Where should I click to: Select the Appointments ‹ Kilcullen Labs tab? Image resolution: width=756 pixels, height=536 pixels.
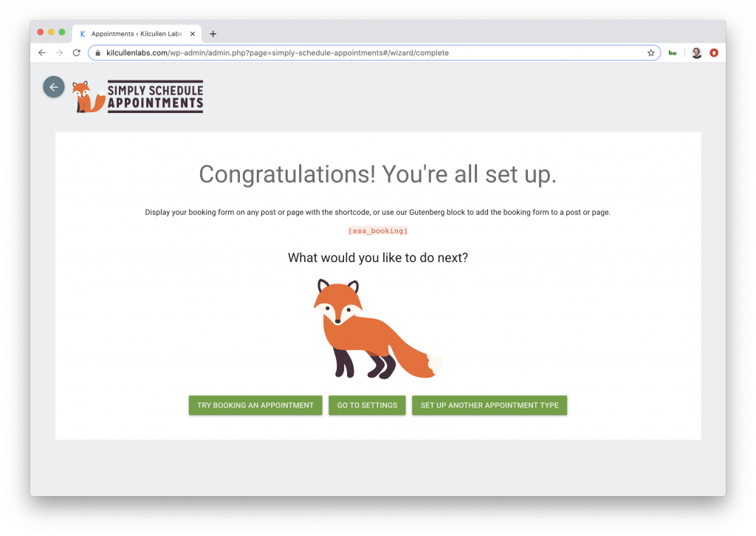(137, 34)
